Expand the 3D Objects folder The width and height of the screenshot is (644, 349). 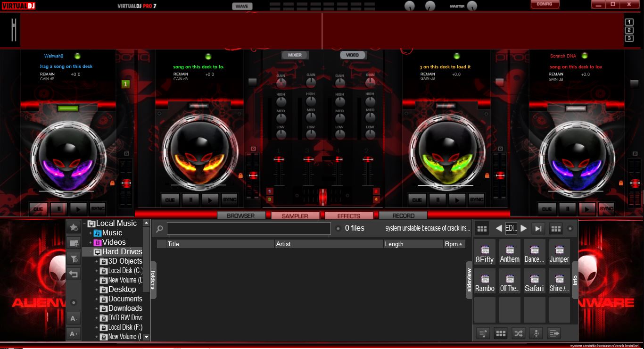[x=97, y=261]
